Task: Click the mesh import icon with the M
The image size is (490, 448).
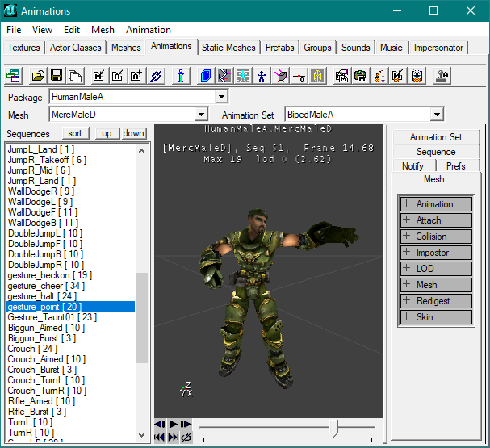Action: click(x=99, y=76)
